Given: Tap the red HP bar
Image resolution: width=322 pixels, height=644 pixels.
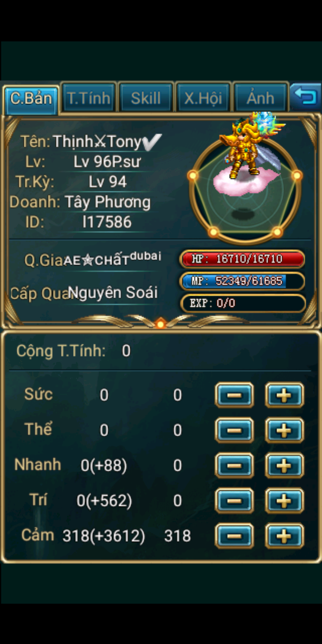Looking at the screenshot, I should pos(242,259).
